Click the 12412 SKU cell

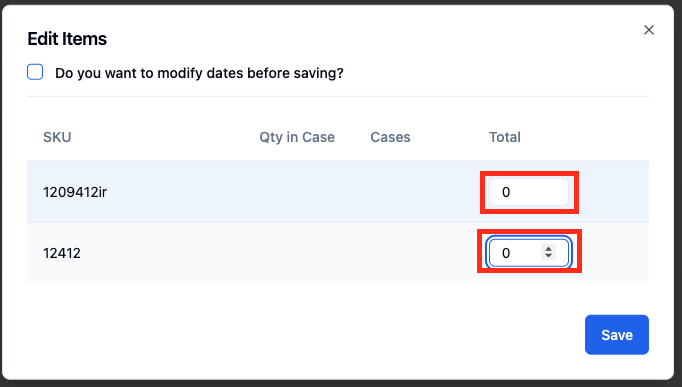point(62,253)
